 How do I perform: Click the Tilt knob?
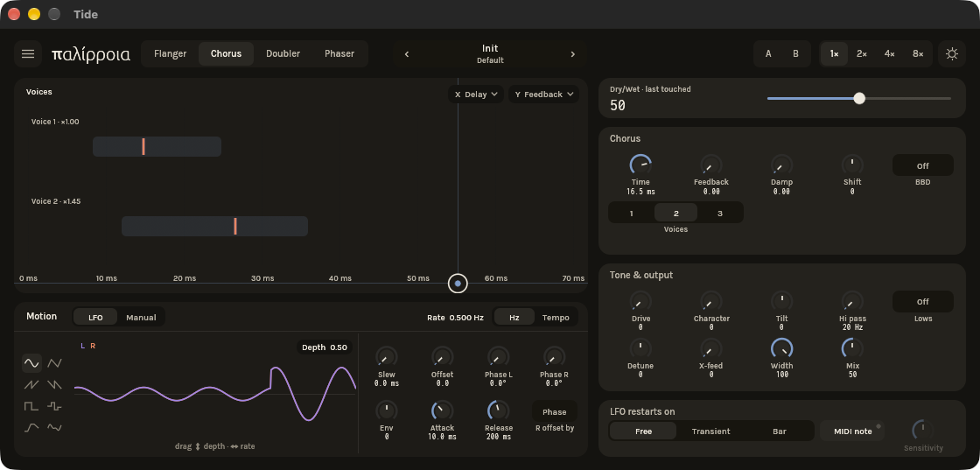781,302
